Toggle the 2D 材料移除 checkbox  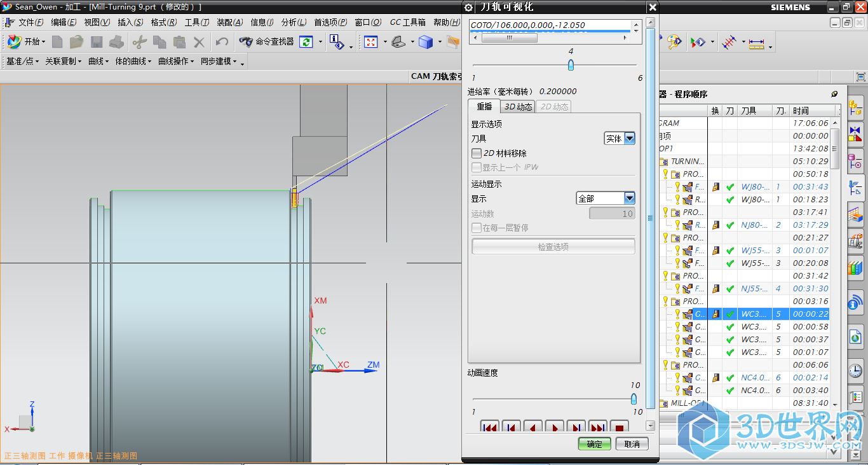[476, 153]
